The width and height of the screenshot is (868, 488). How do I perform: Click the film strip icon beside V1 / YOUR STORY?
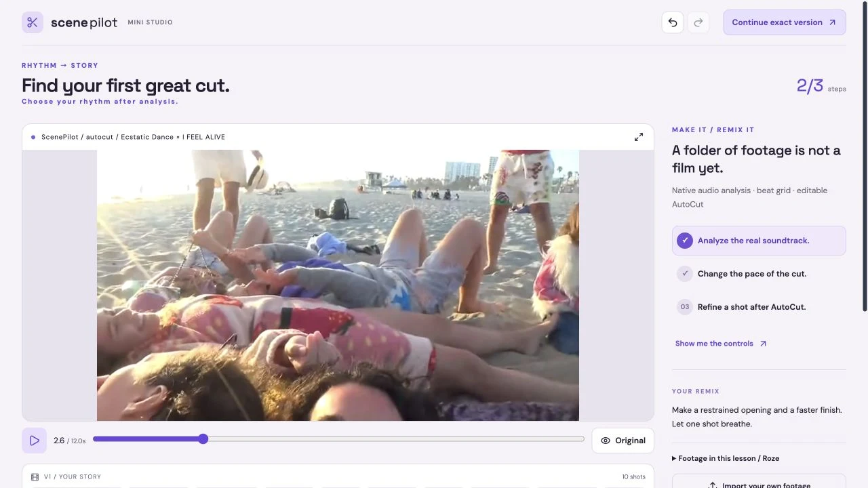coord(35,476)
